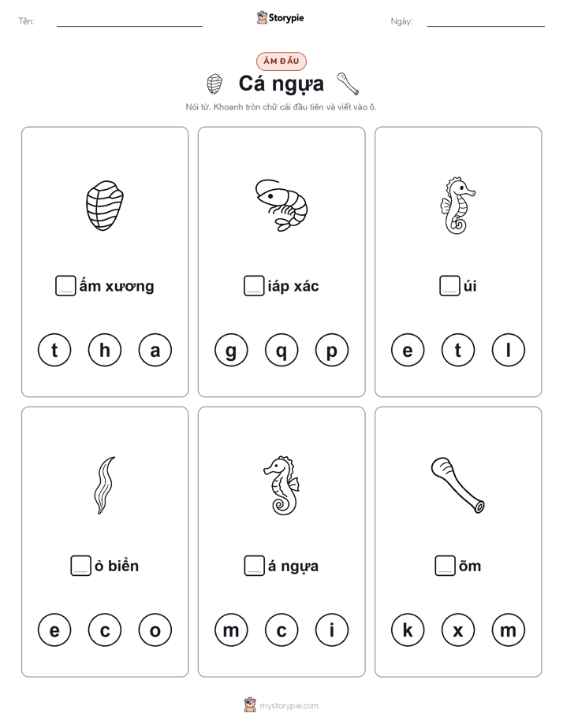Open the mystorypie.com footer link

pyautogui.click(x=281, y=705)
